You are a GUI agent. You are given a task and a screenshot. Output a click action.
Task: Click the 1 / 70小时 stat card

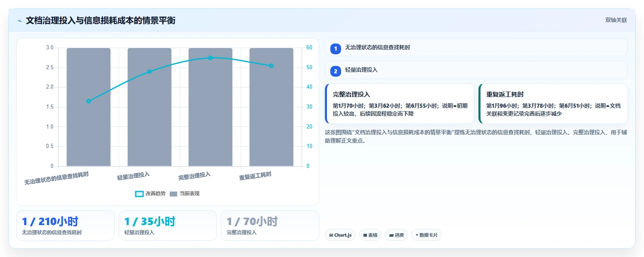tap(270, 225)
